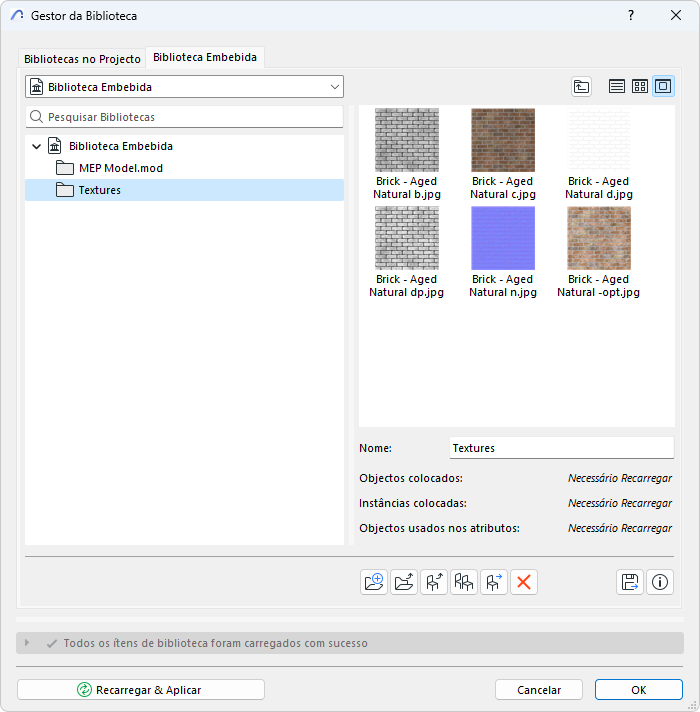Screen dimensions: 700x712
Task: Click status text Todos os ítens de biblioteca
Action: tap(216, 643)
